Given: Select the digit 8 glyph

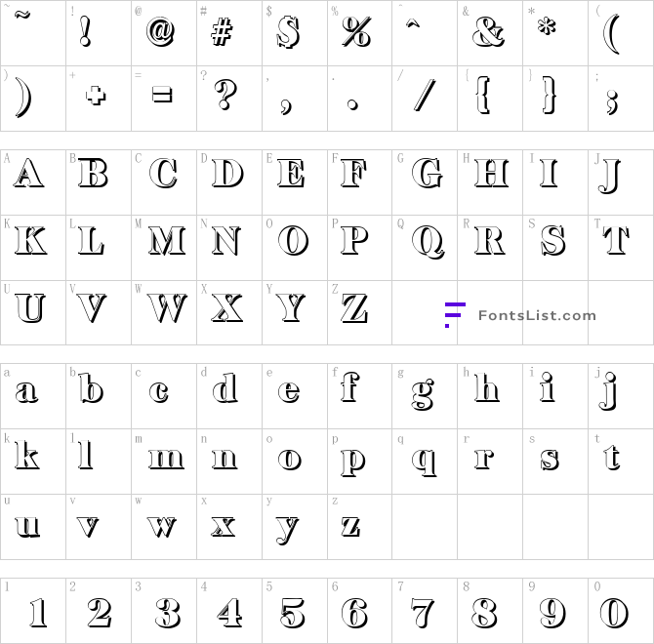Looking at the screenshot, I should [x=485, y=613].
